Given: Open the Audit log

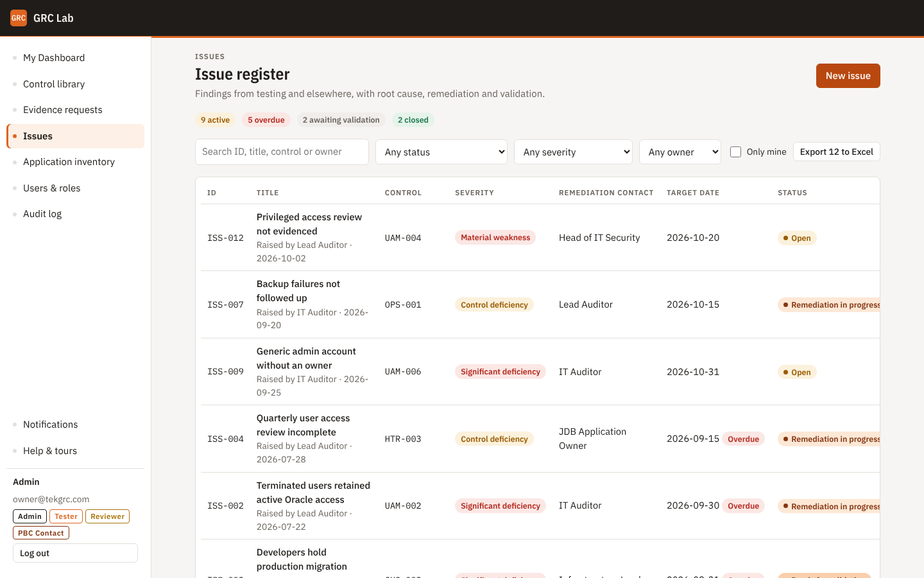Looking at the screenshot, I should point(75,214).
